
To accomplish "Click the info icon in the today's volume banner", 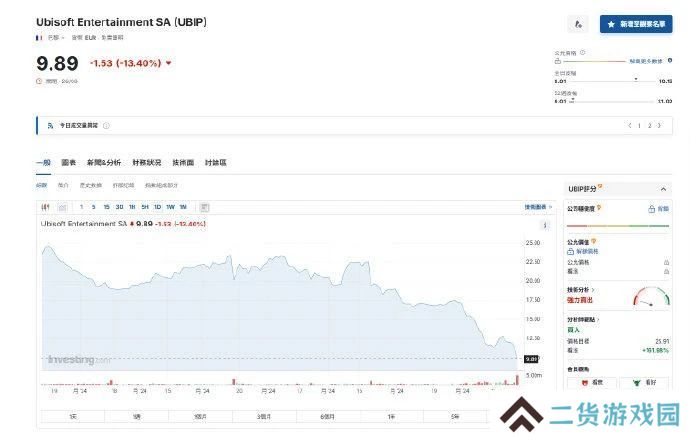I will [x=106, y=126].
